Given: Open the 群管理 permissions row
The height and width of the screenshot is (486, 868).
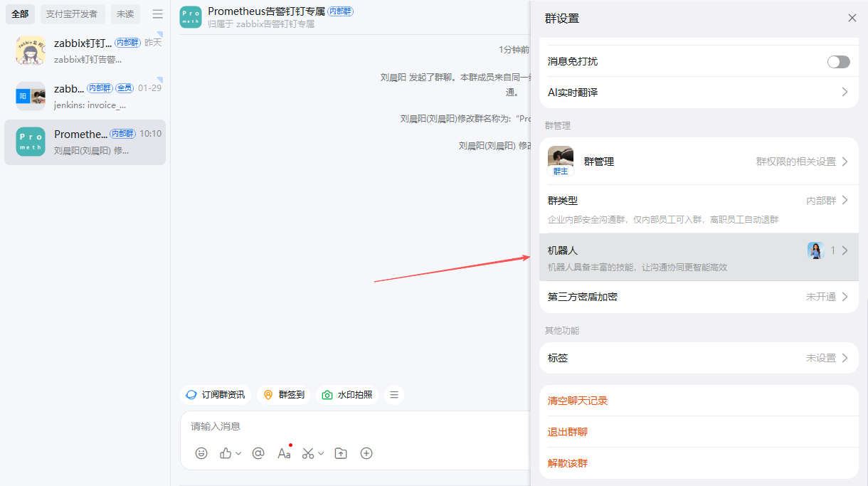Looking at the screenshot, I should (x=699, y=162).
